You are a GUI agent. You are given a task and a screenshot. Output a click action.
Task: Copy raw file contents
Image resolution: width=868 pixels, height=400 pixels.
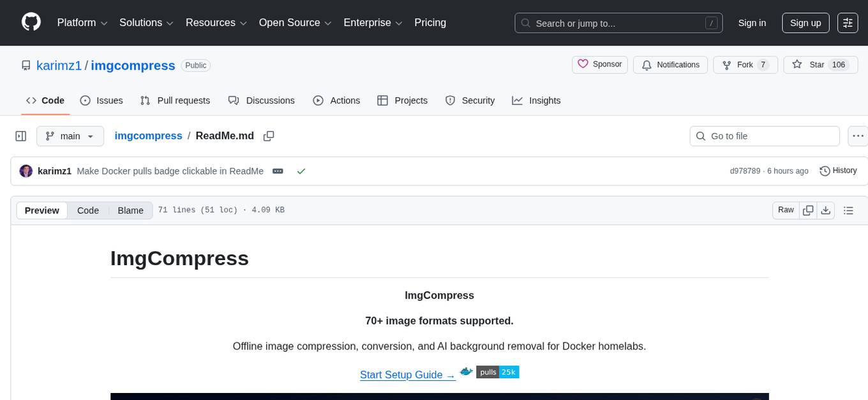pos(807,210)
